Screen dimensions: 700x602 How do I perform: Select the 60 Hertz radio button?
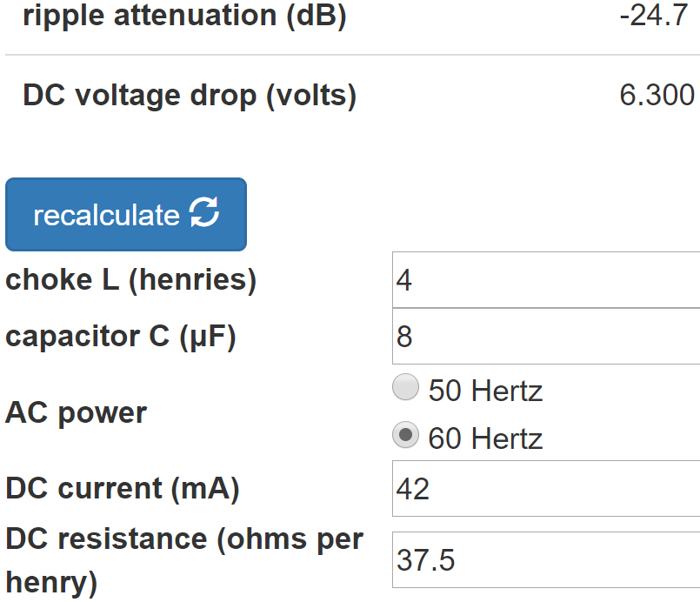click(x=405, y=435)
